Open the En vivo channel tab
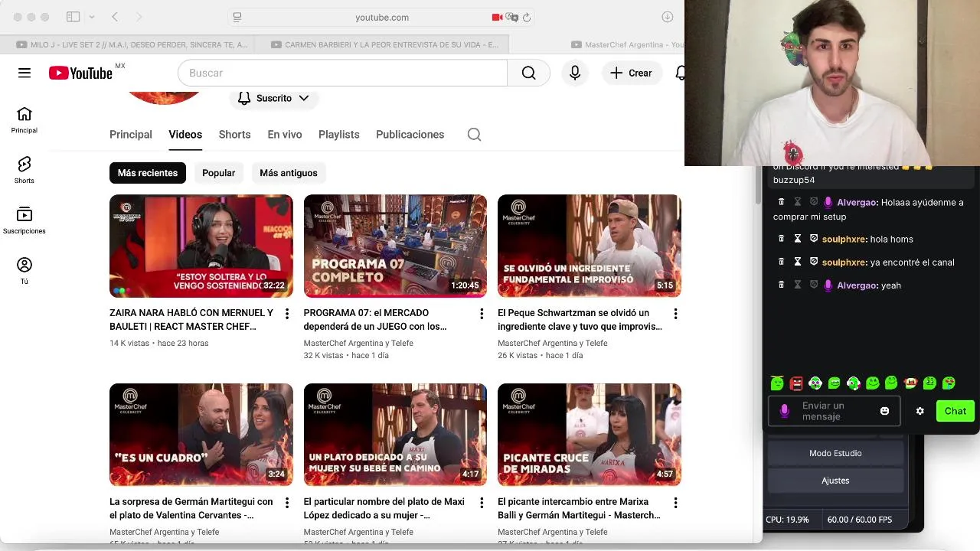The image size is (980, 551). pyautogui.click(x=285, y=135)
